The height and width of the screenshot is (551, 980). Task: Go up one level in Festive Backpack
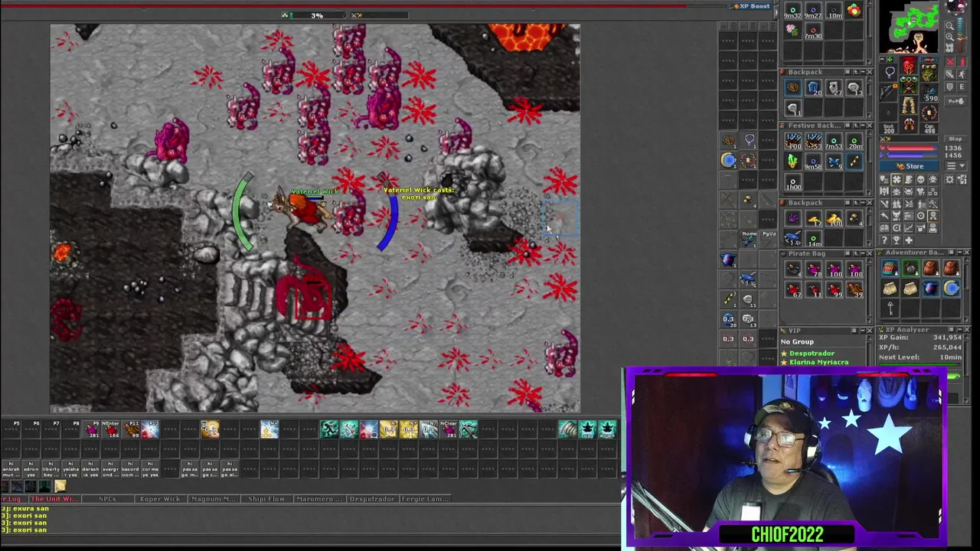click(856, 126)
